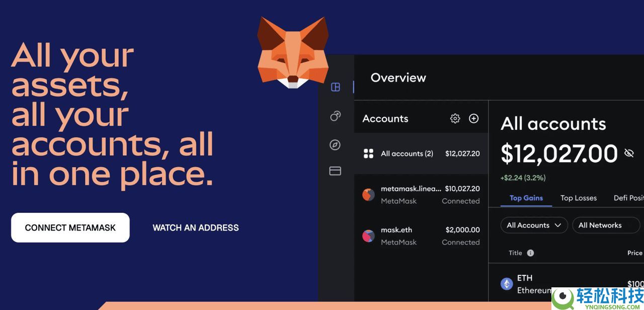Add a new account with the plus icon
644x310 pixels.
473,118
